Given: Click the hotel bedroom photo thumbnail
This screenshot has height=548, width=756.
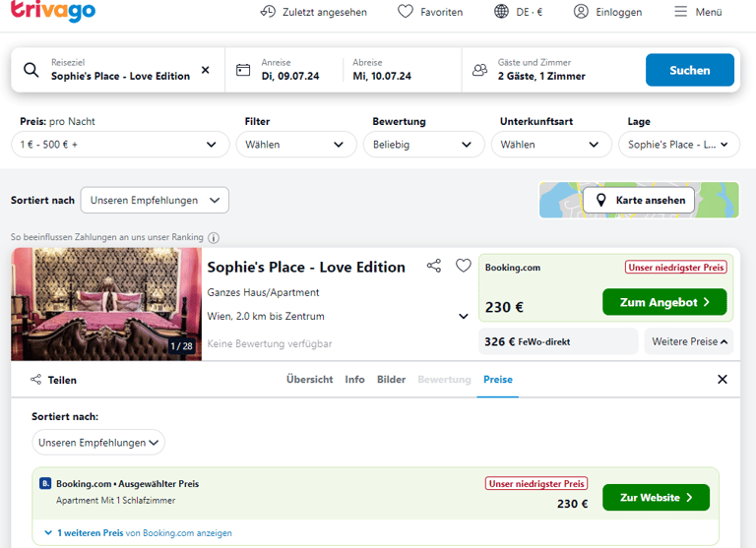Looking at the screenshot, I should pyautogui.click(x=106, y=304).
